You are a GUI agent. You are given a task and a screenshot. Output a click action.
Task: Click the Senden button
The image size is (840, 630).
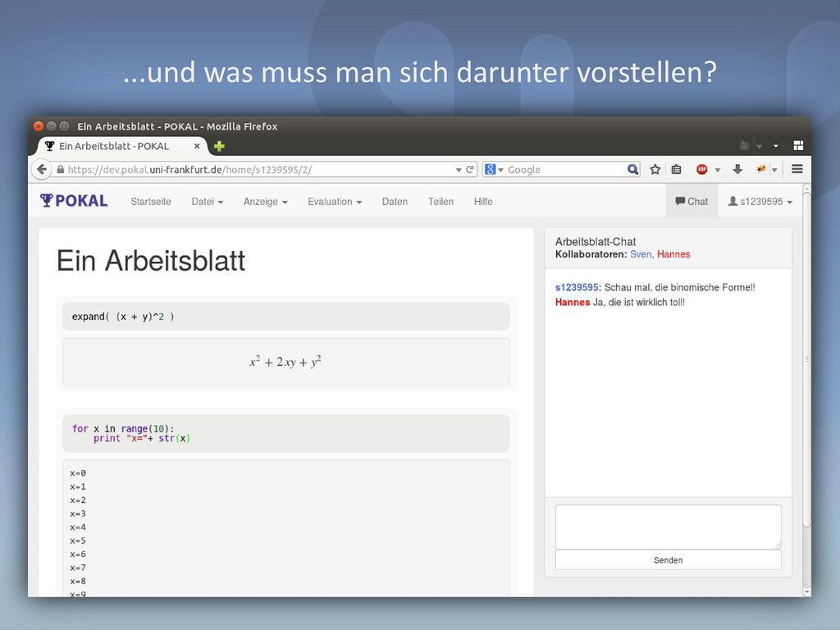[668, 560]
